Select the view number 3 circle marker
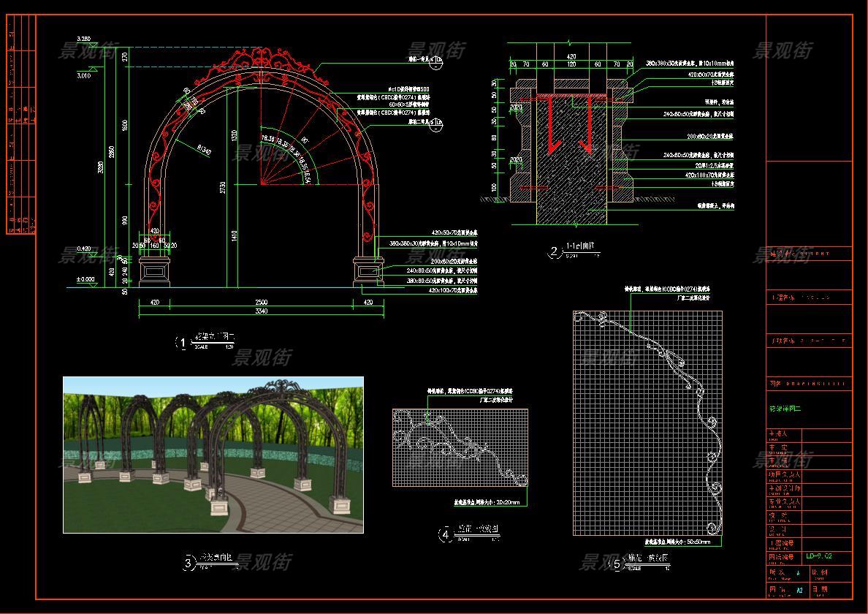This screenshot has height=614, width=868. [189, 563]
